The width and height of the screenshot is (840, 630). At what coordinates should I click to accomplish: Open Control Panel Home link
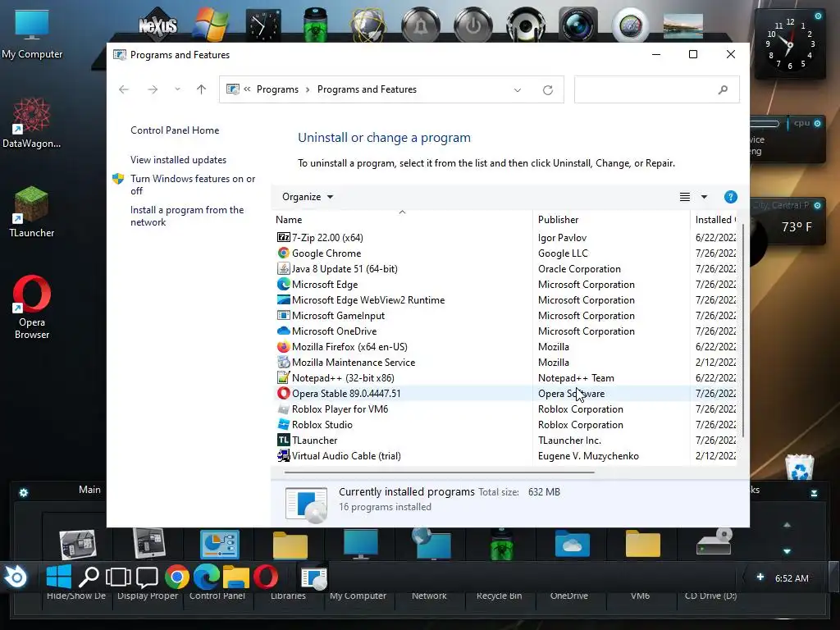tap(175, 130)
